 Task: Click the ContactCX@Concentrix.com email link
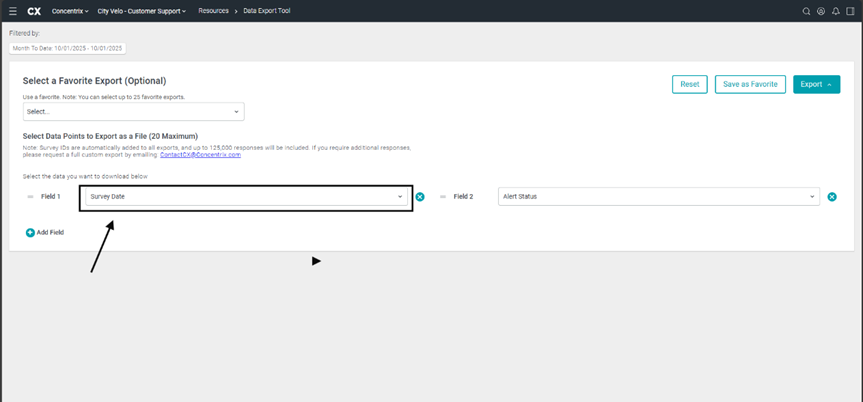200,155
